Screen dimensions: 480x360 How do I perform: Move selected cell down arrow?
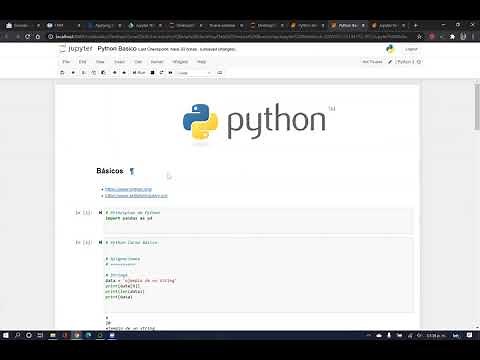tap(124, 72)
